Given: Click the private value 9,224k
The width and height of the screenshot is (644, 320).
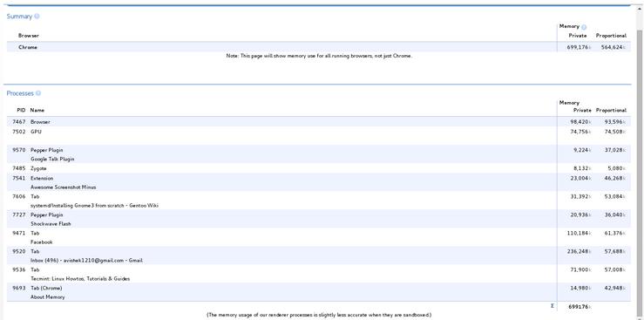Looking at the screenshot, I should click(582, 150).
